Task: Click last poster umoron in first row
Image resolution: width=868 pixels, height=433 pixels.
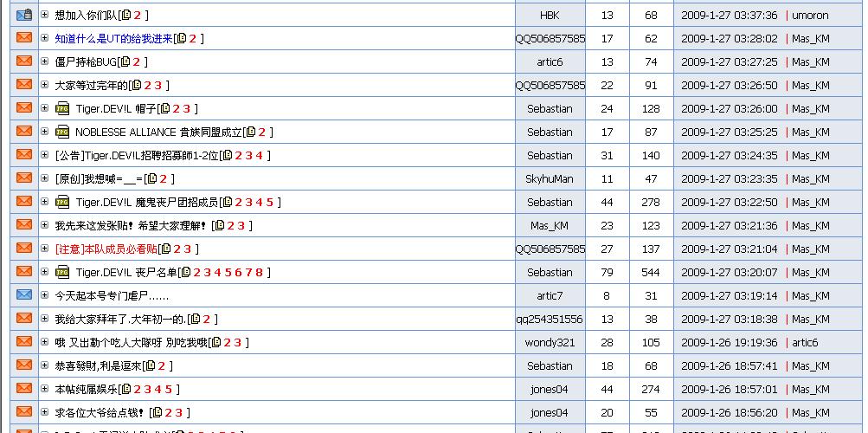Action: [810, 15]
